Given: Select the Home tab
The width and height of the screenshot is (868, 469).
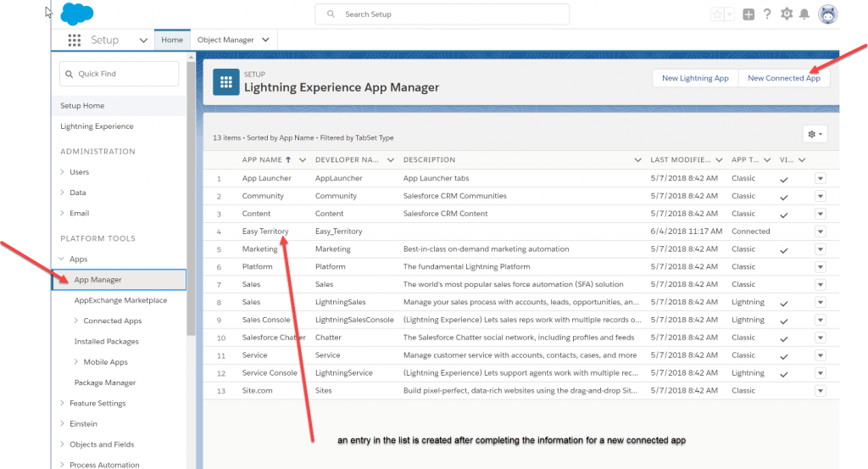Looking at the screenshot, I should click(x=172, y=40).
